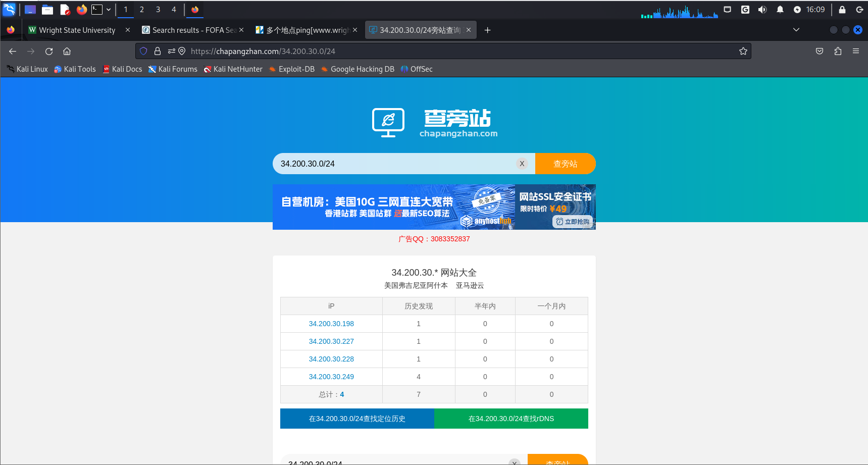Screen dimensions: 868x465
Task: Click the 在34.200.30.0/24查找定位历史 button
Action: pyautogui.click(x=357, y=419)
